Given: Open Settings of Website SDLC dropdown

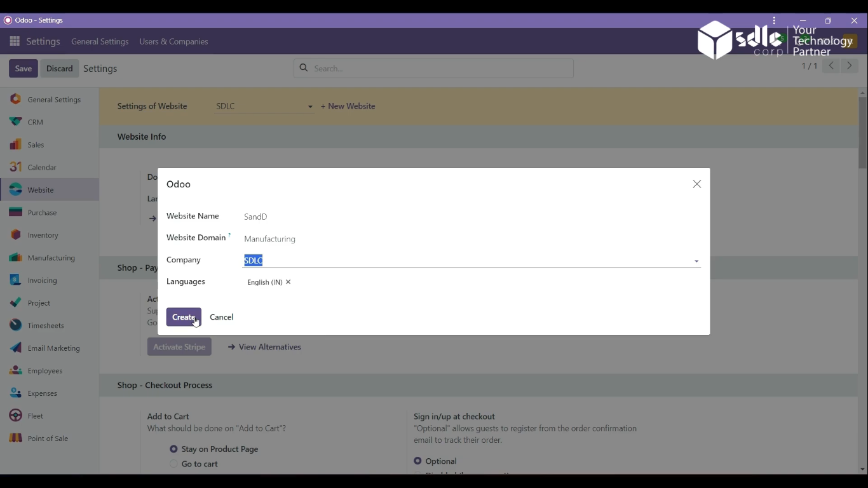Looking at the screenshot, I should click(x=264, y=106).
